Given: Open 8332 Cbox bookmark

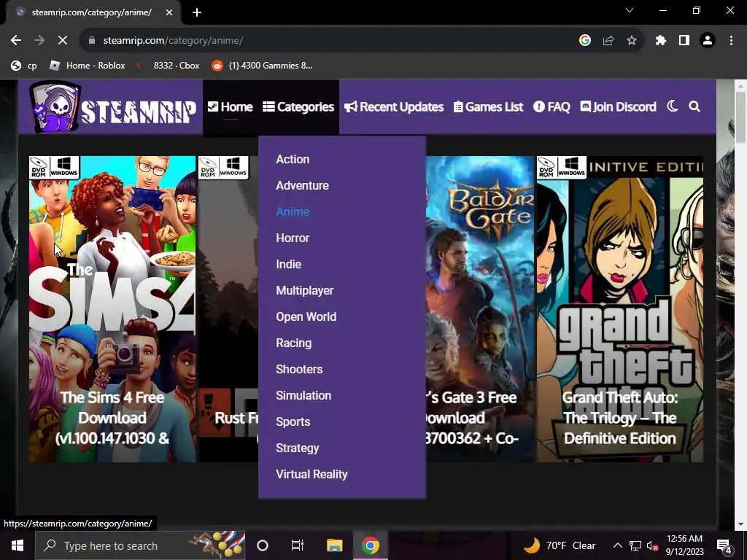Looking at the screenshot, I should (x=168, y=66).
